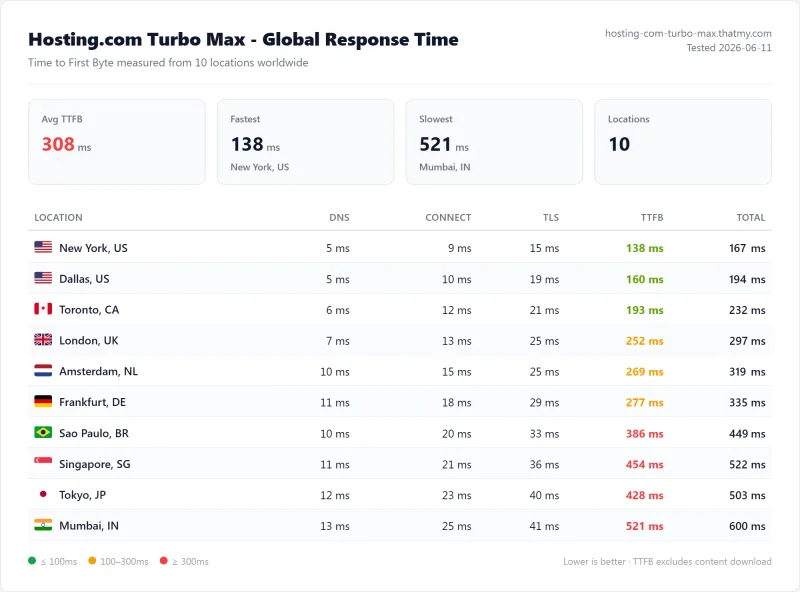Click the 232 ms total for Toronto
800x592 pixels.
747,310
